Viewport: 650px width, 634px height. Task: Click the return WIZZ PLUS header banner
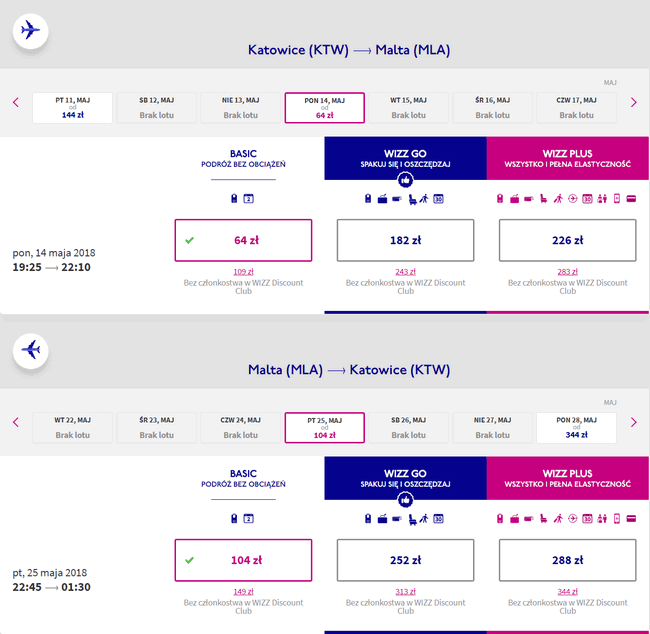click(568, 478)
